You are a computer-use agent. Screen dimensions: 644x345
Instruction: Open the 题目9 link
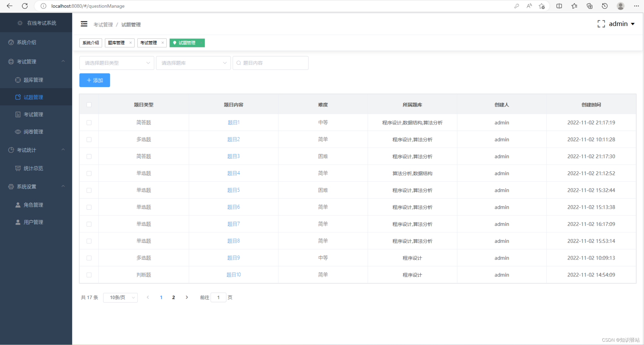click(x=233, y=258)
